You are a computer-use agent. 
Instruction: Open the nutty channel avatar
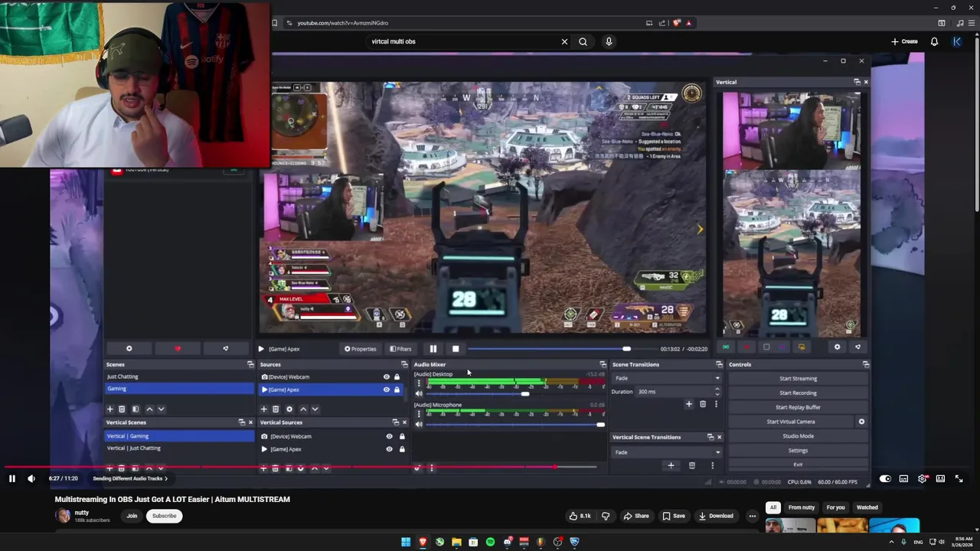coord(63,516)
